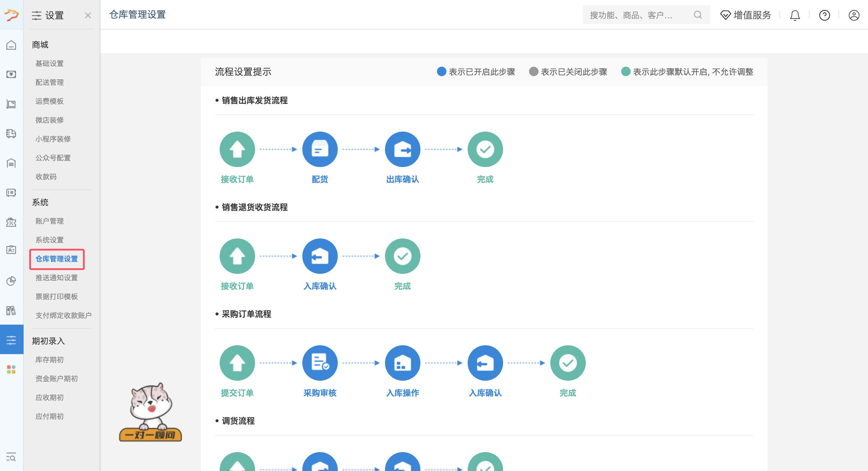This screenshot has width=868, height=471.
Task: Open 支付绑定收款账户 in the settings menu
Action: coord(63,315)
